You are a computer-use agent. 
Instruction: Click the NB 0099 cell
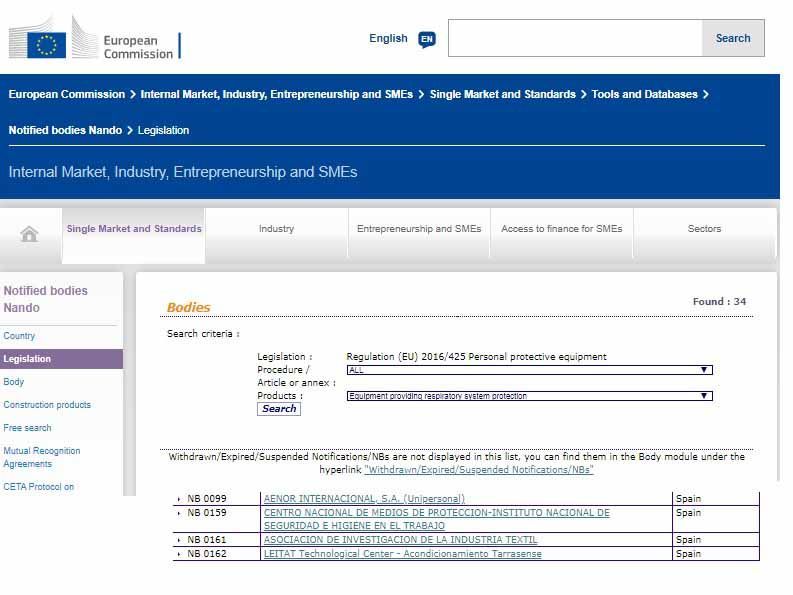(x=207, y=499)
